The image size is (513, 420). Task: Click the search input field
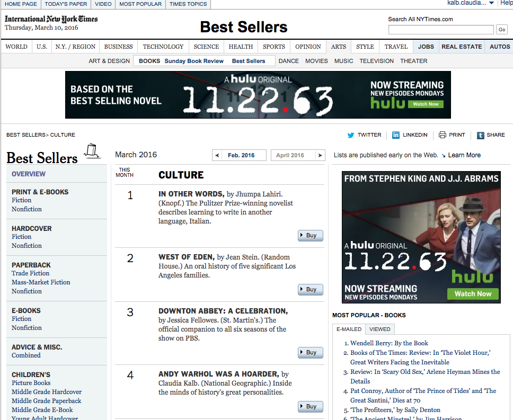coord(441,30)
